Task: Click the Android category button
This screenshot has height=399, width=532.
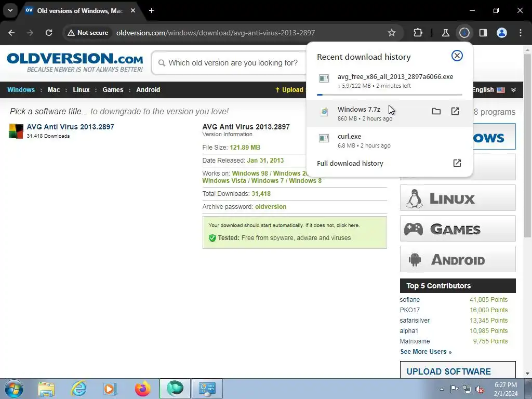Action: [x=458, y=259]
